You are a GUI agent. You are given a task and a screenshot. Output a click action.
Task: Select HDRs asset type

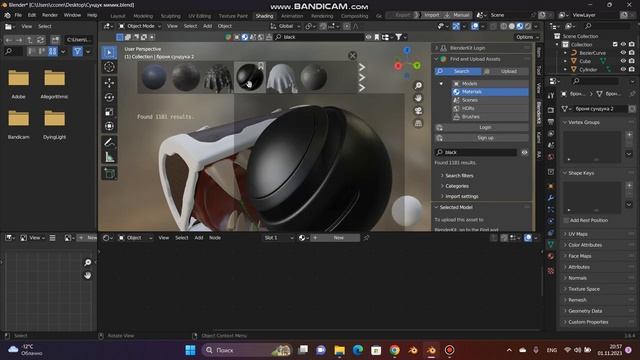(490, 108)
